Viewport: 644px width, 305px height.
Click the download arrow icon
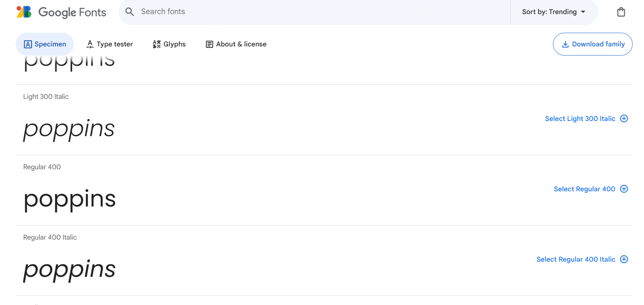click(x=565, y=44)
